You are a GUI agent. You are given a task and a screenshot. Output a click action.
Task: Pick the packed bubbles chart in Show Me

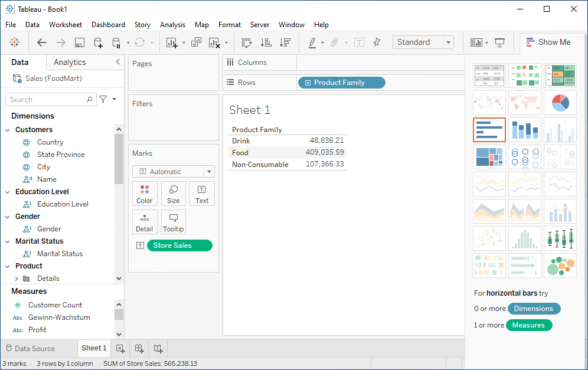(560, 266)
